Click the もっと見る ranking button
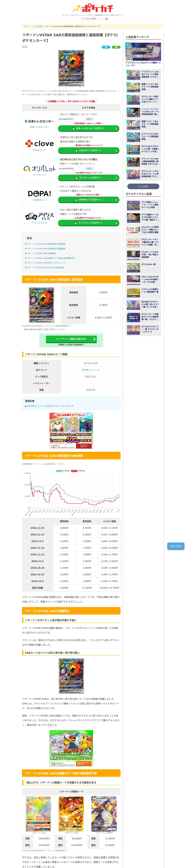Screen dimensions: 186x868 143,186
